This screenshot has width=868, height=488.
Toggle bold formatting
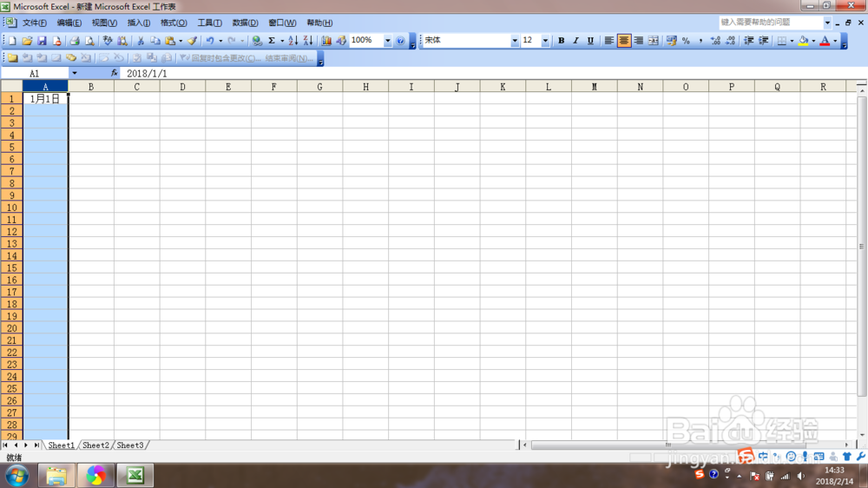[x=561, y=41]
